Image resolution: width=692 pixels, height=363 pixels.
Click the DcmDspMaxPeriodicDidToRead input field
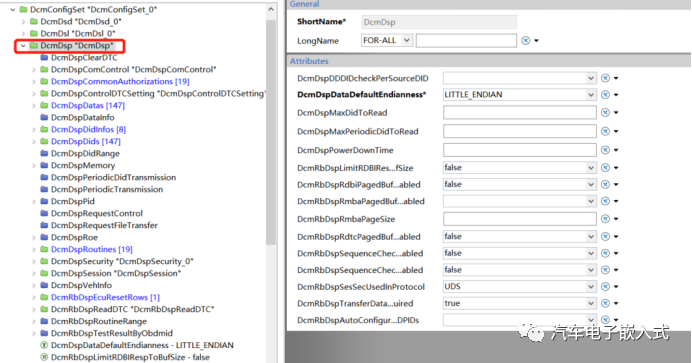click(520, 131)
